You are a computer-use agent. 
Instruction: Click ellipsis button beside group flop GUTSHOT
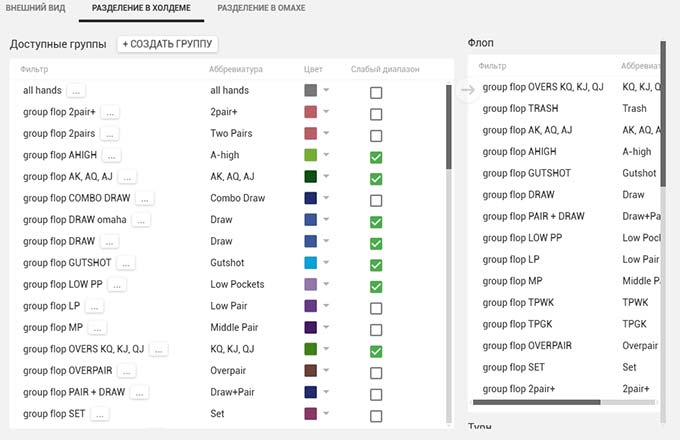125,264
